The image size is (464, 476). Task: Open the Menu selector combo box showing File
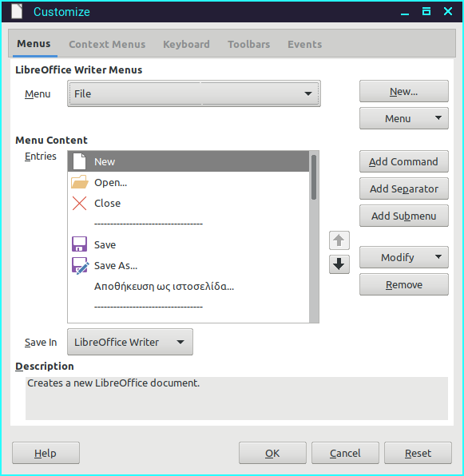[x=194, y=93]
